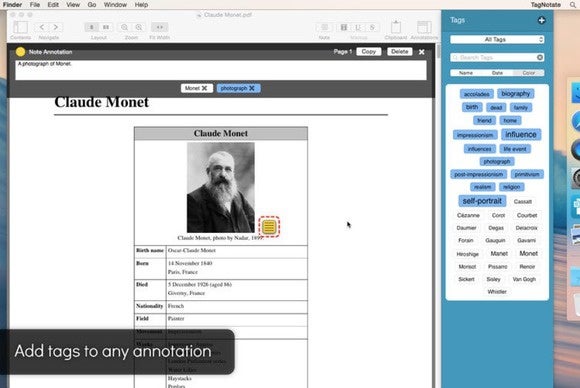Open the All Tags dropdown

pos(497,39)
